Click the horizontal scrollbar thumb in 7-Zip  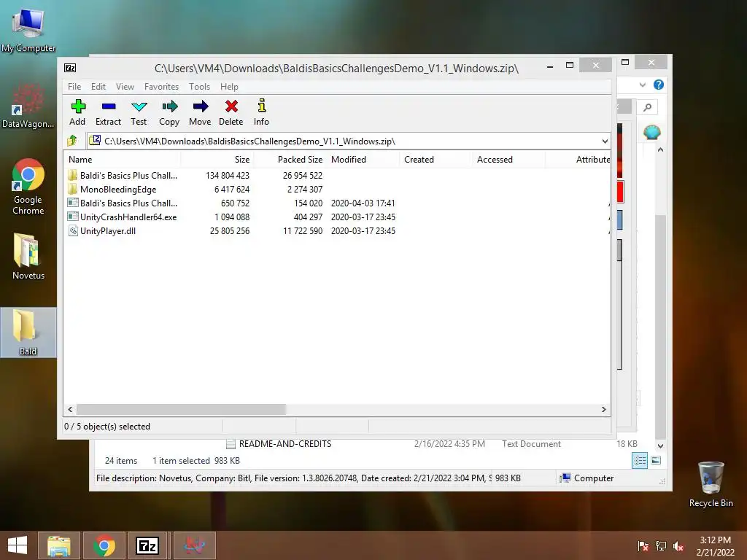point(181,410)
